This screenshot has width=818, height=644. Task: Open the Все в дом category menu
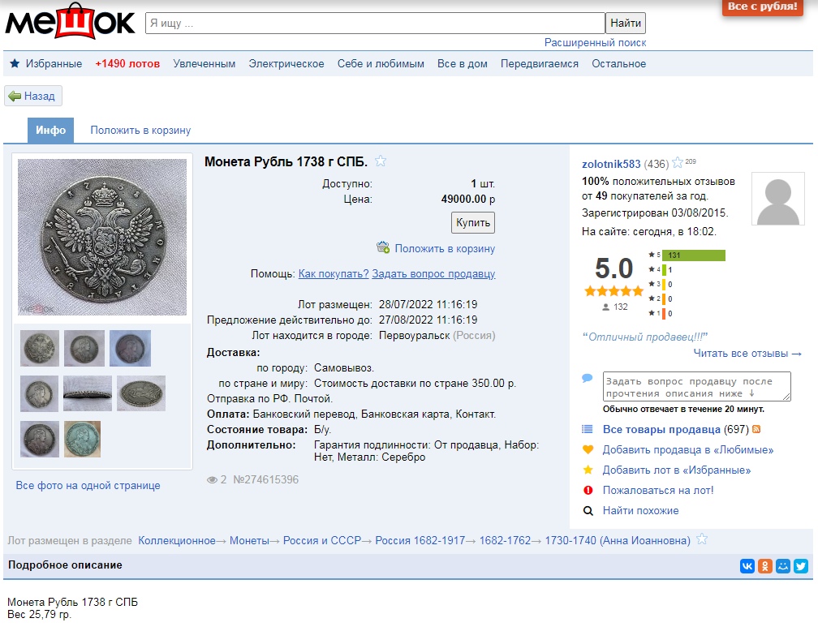[x=462, y=63]
